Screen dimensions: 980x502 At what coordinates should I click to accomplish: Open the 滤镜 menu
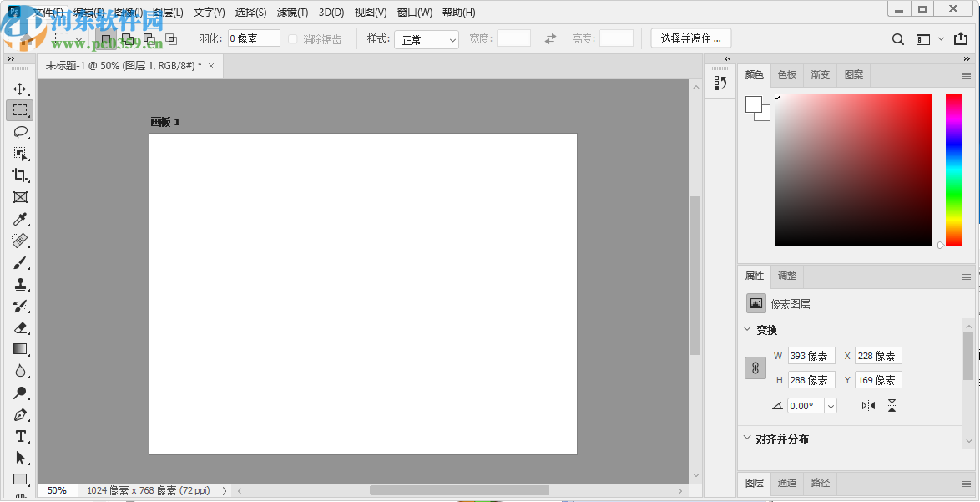[290, 12]
